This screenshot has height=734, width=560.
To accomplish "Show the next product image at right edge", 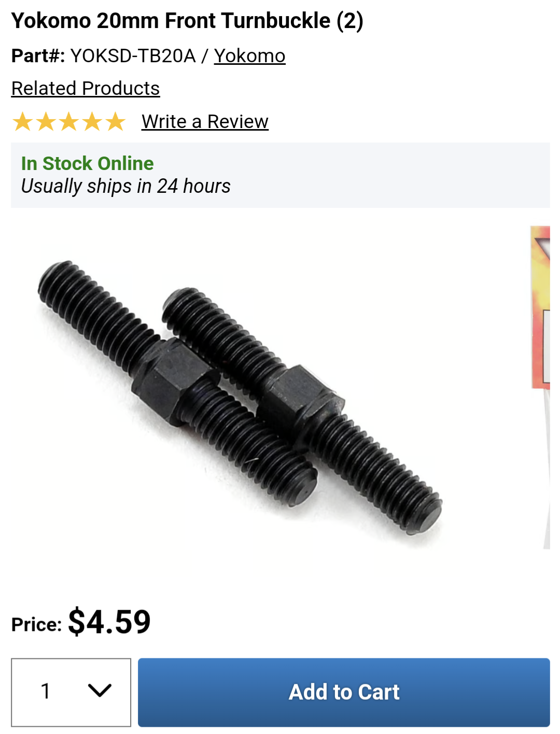I will [x=540, y=387].
